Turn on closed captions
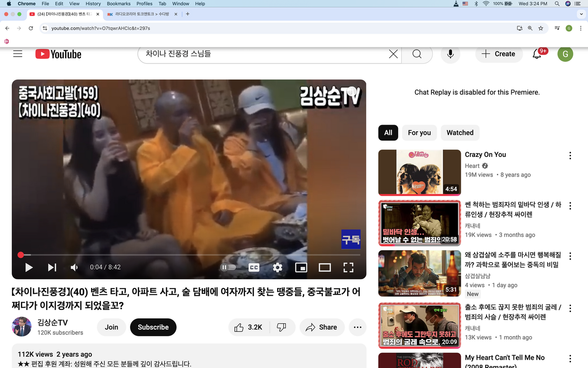This screenshot has height=368, width=588. click(254, 267)
